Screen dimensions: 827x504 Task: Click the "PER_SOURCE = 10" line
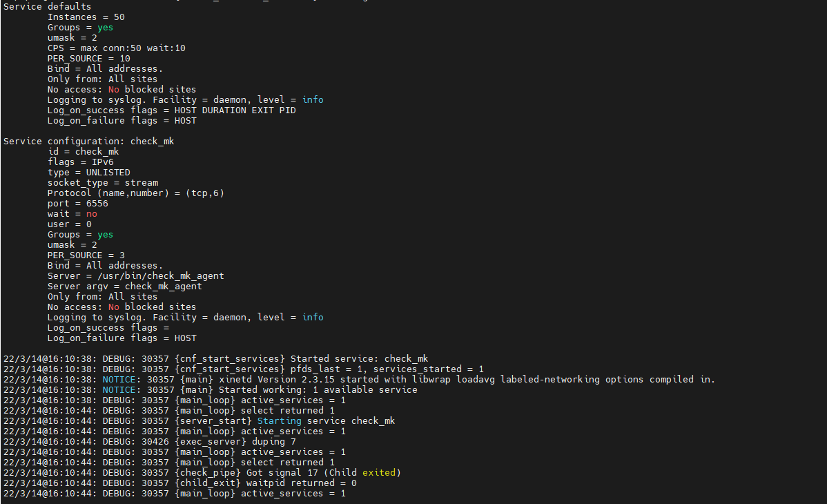point(88,59)
